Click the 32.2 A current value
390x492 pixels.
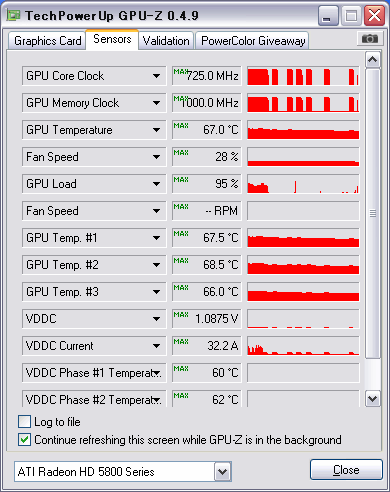(x=207, y=346)
